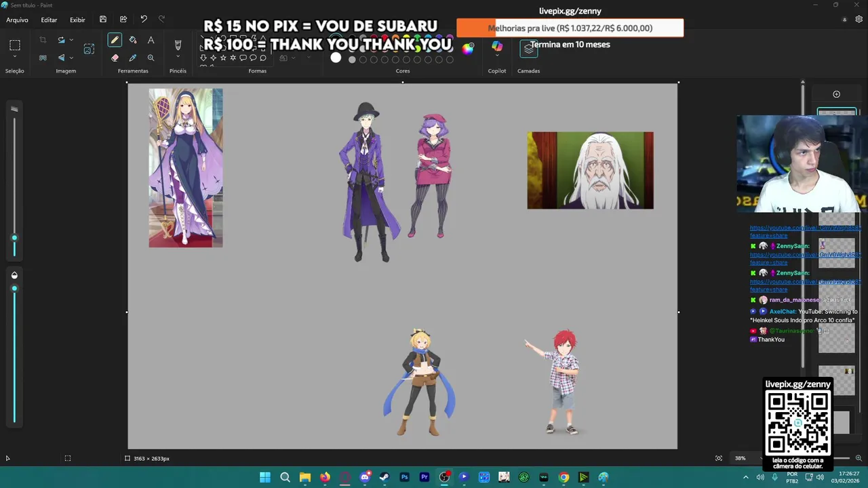
Task: Add a new layer with plus button
Action: pos(836,94)
